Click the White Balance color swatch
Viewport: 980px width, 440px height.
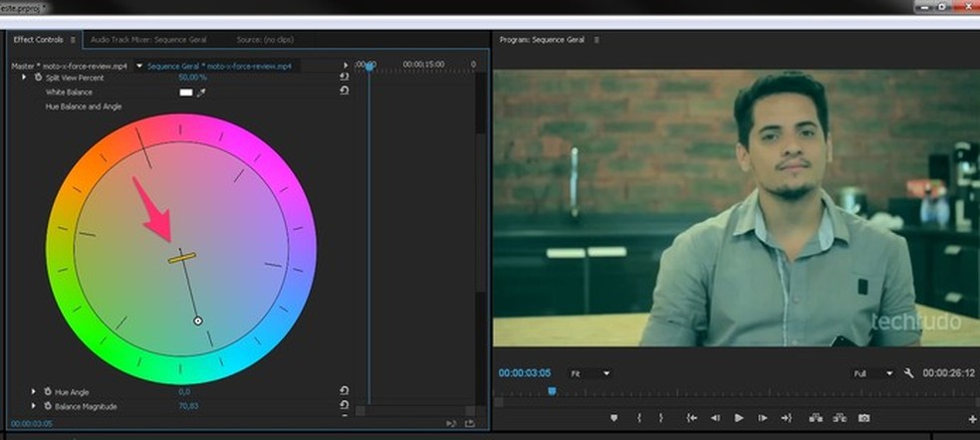click(x=185, y=92)
